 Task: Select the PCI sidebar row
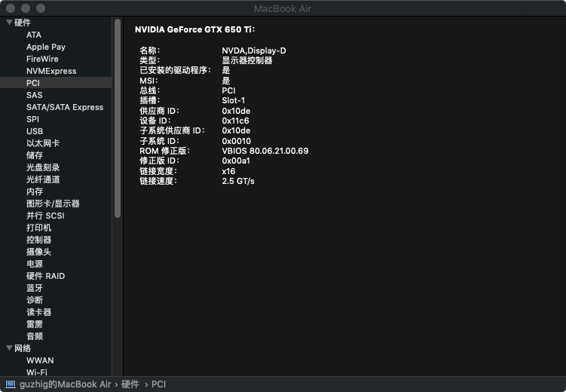click(56, 83)
